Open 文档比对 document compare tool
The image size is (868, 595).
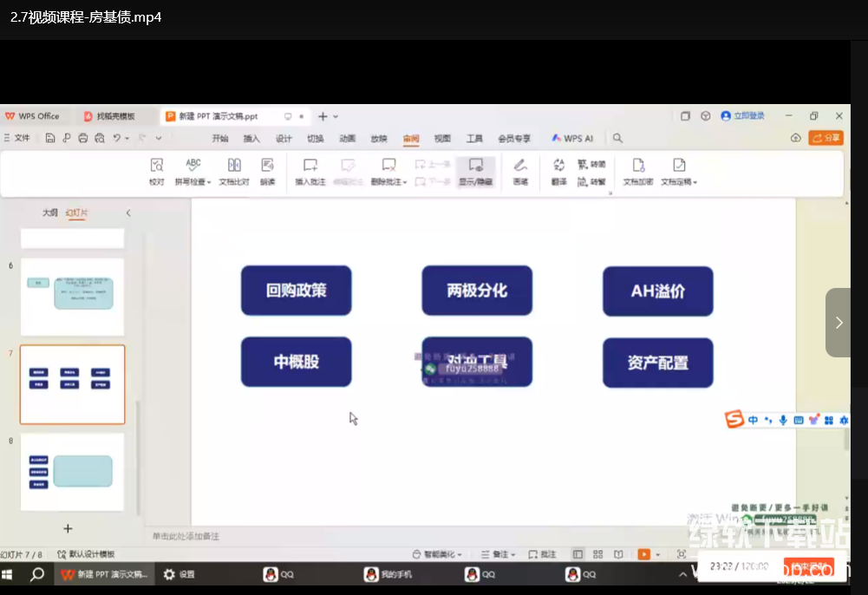coord(233,171)
